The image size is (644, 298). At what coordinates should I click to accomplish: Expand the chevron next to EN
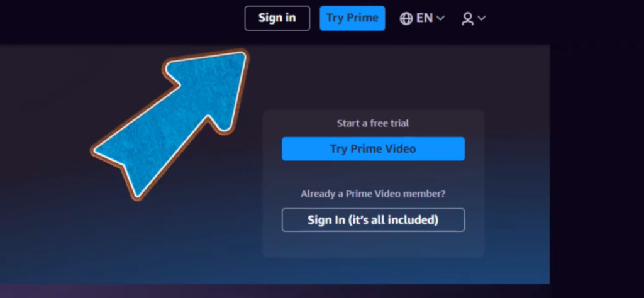440,18
